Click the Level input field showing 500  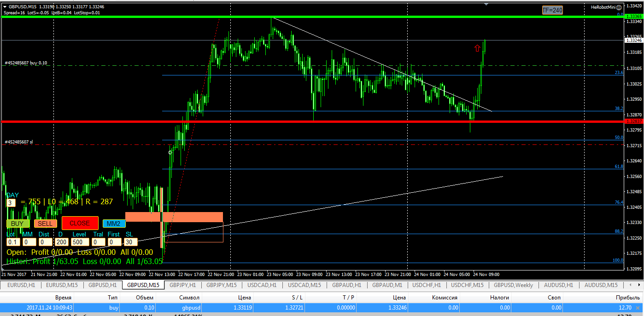point(80,242)
